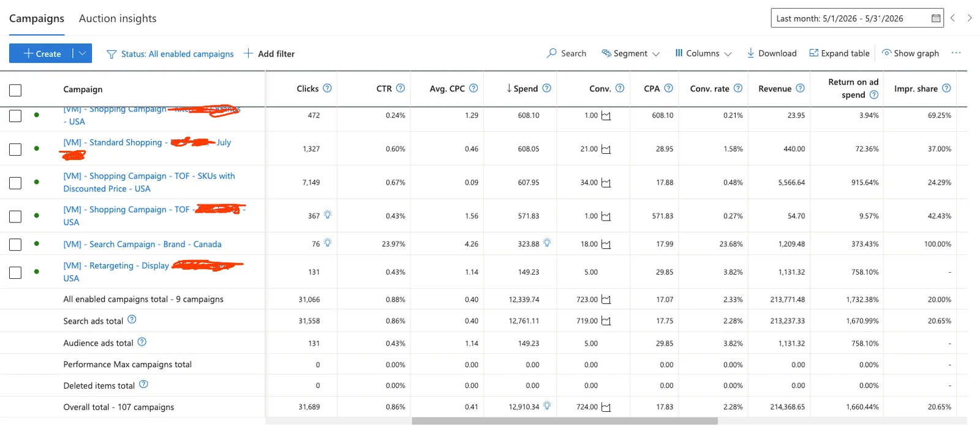This screenshot has width=980, height=426.
Task: Click the horizontal table scrollbar
Action: [565, 421]
